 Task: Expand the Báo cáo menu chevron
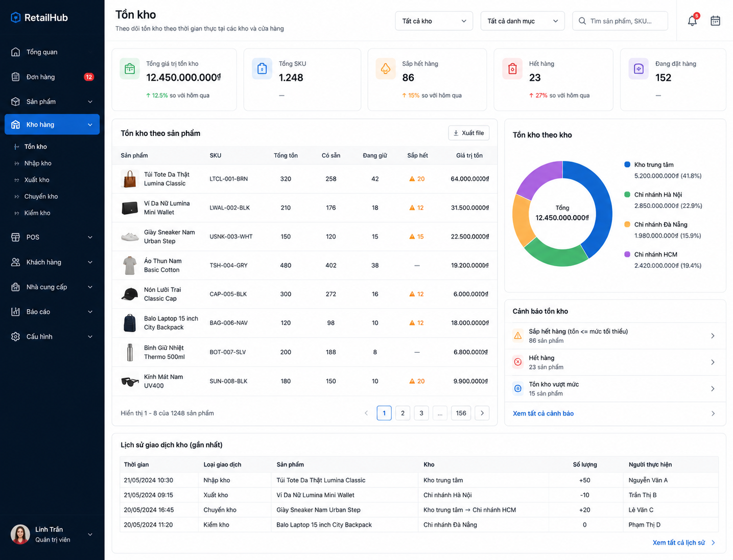pos(90,312)
